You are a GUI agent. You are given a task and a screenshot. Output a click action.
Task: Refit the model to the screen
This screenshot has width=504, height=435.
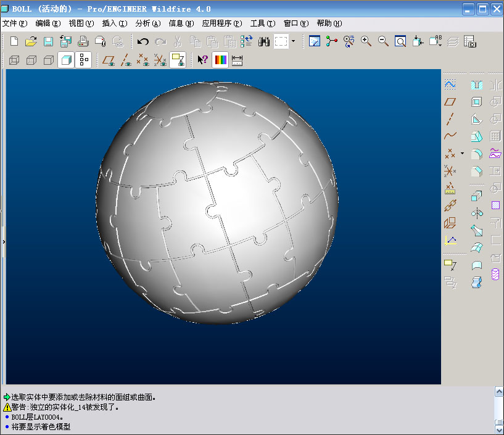400,41
